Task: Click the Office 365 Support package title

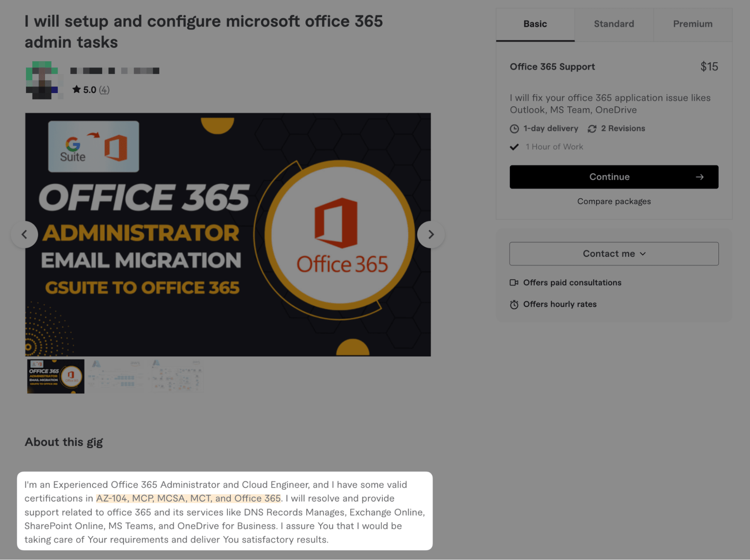Action: click(552, 67)
